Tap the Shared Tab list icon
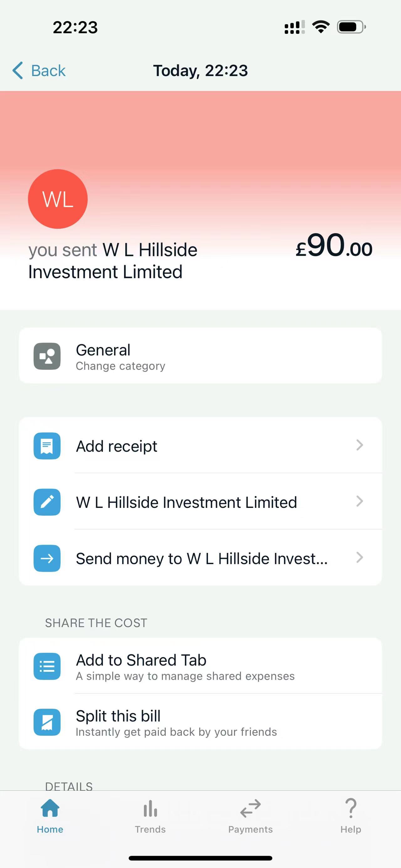The height and width of the screenshot is (868, 401). [47, 666]
